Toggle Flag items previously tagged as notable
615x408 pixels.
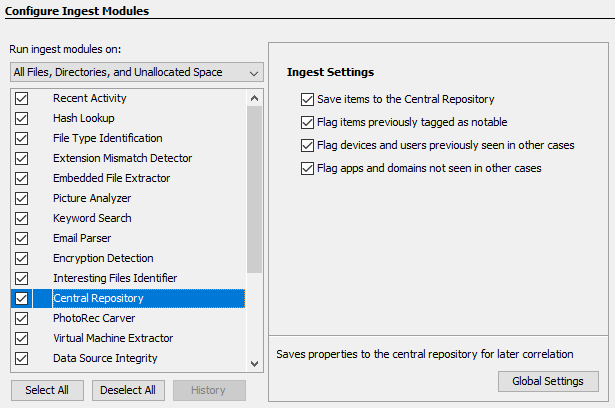308,123
